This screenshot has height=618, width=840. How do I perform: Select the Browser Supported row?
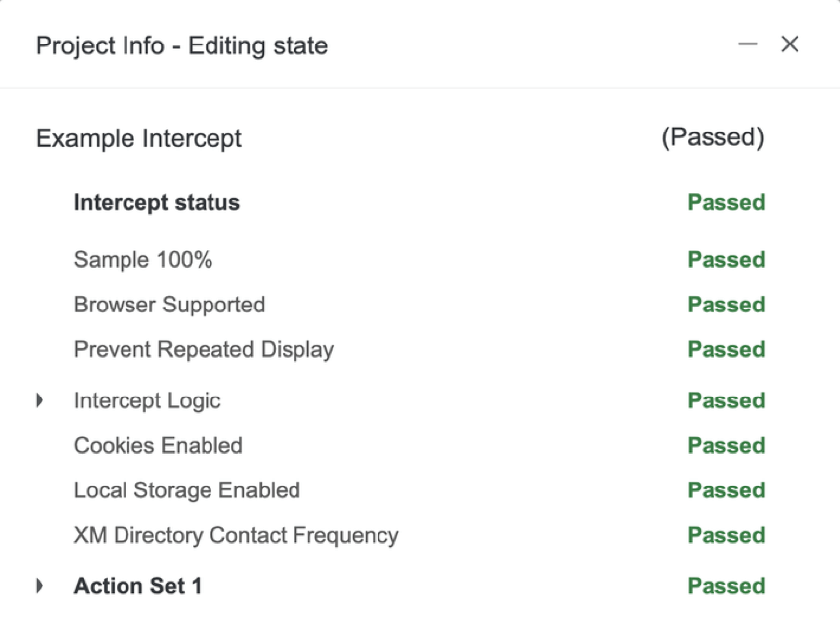(x=169, y=305)
